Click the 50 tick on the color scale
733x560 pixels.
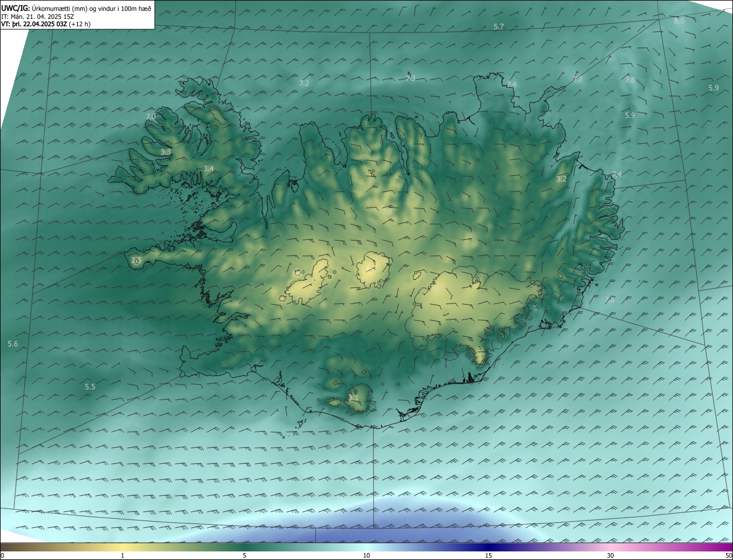728,555
